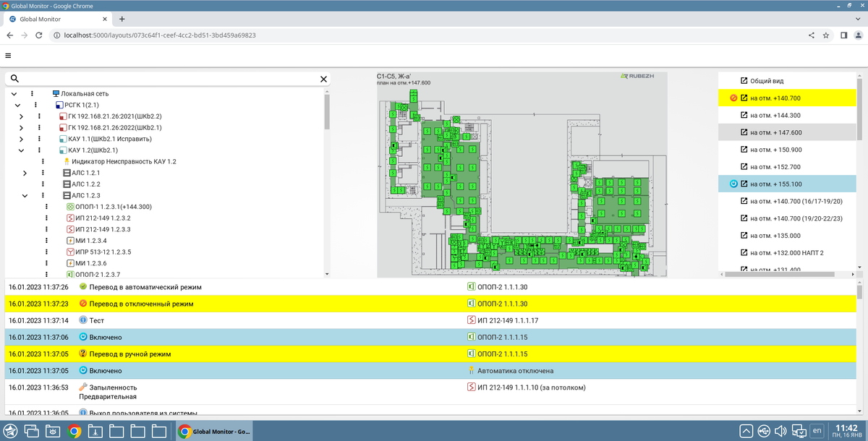868x441 pixels.
Task: Select ОПОП-2 1.1.1.30 in 11:37:26 log row
Action: (x=498, y=287)
